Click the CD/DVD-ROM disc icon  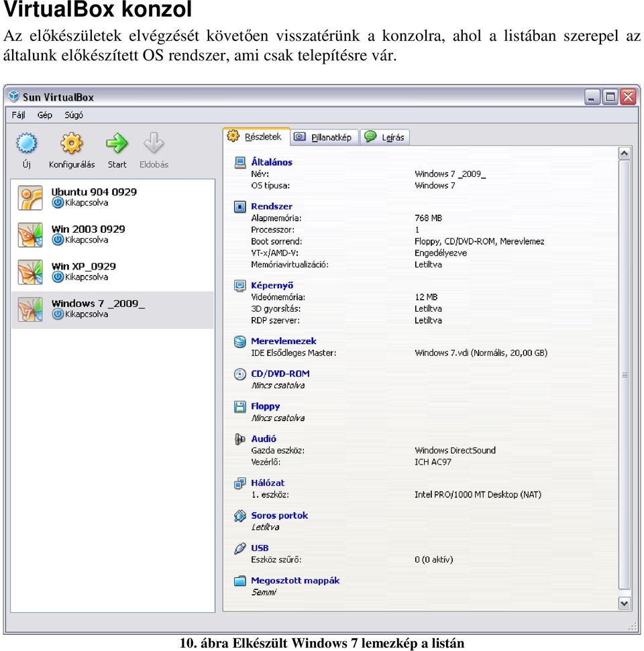click(x=239, y=374)
